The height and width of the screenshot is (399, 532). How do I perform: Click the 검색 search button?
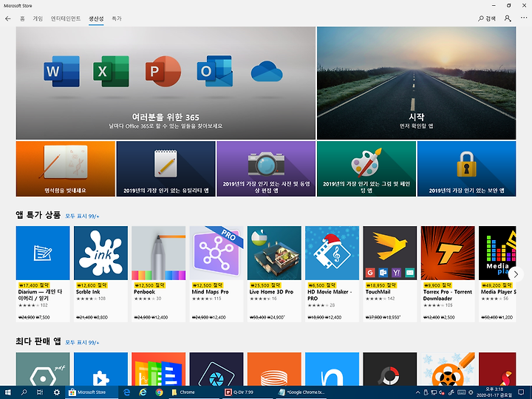(487, 18)
